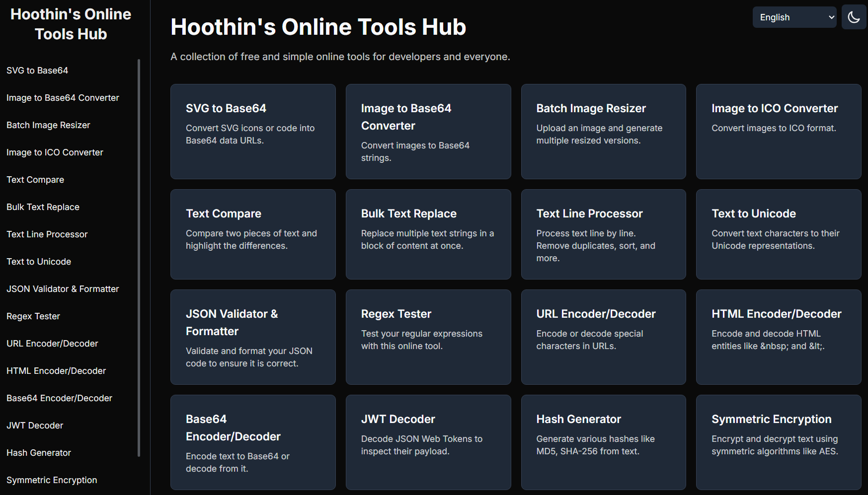Screen dimensions: 868x495
Task: Open the English language dropdown
Action: 794,17
